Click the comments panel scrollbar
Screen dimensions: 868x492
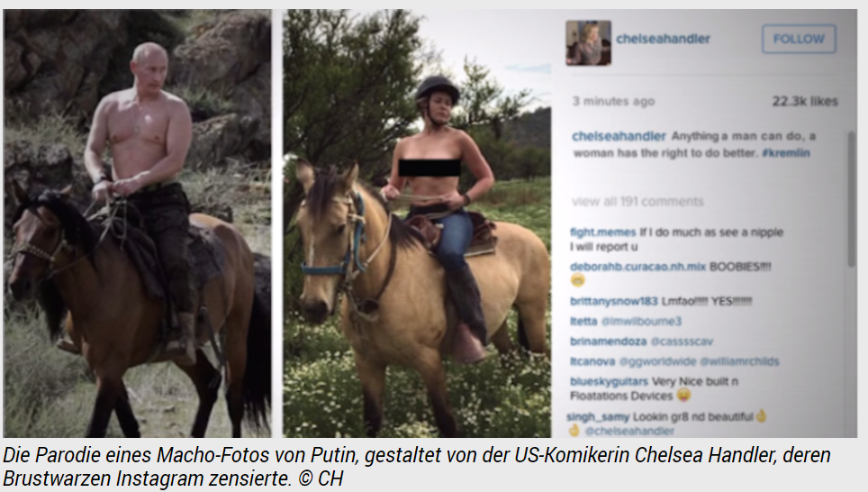coord(852,198)
